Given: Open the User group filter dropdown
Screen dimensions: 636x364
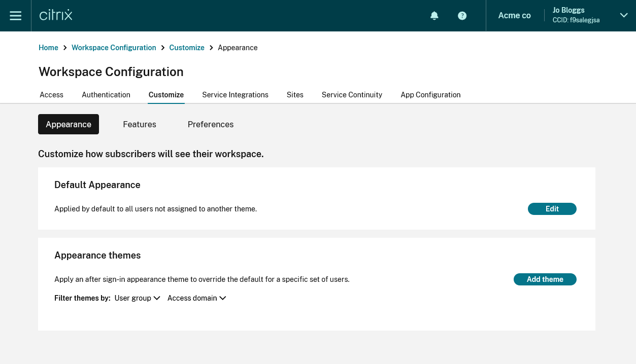Looking at the screenshot, I should (137, 298).
